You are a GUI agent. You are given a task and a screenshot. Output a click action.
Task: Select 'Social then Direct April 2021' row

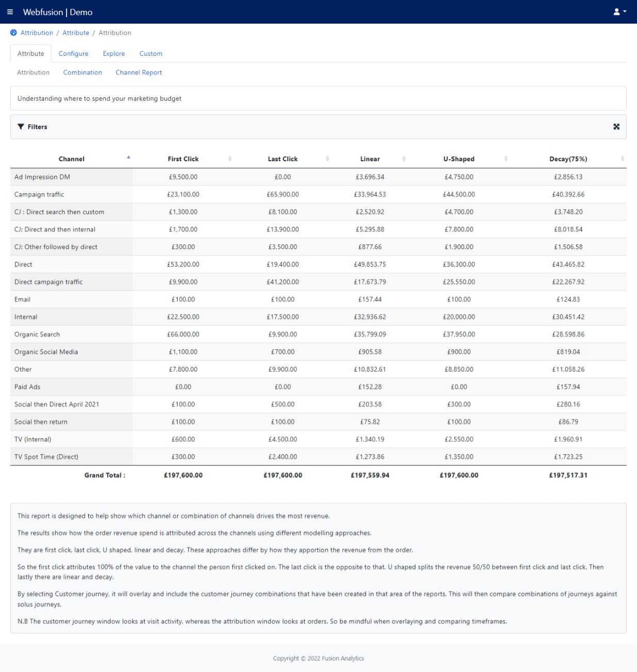click(318, 404)
